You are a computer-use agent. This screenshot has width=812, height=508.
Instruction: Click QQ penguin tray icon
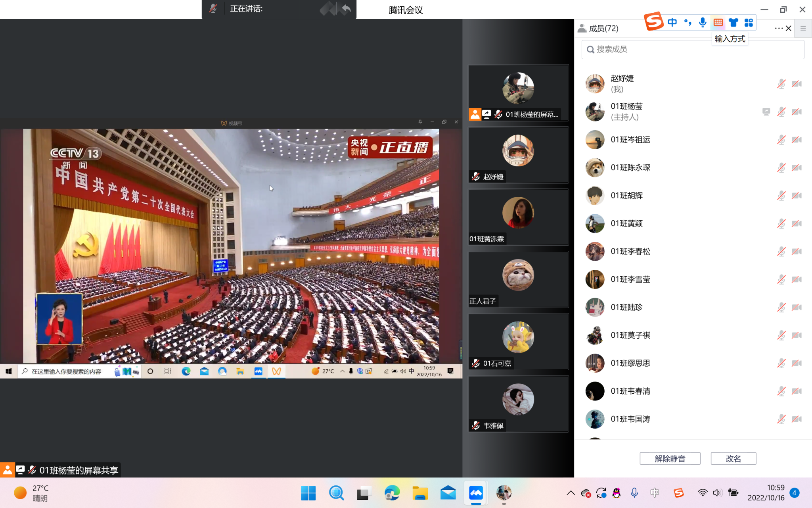[617, 493]
